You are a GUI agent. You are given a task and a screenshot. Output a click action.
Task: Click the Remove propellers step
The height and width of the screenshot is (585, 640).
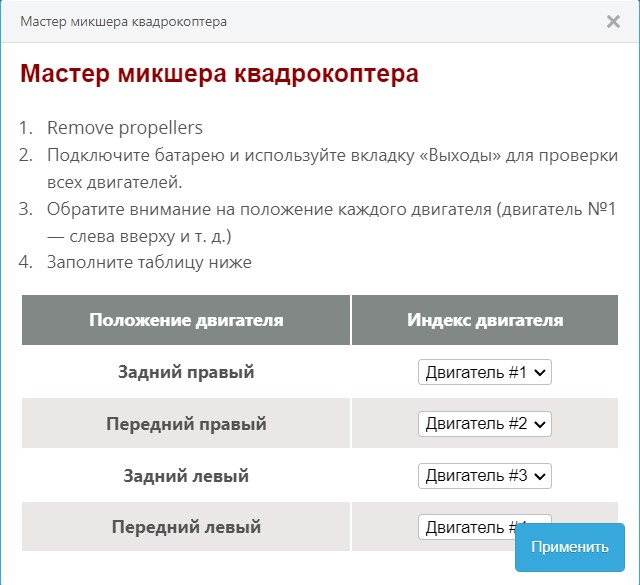[125, 128]
